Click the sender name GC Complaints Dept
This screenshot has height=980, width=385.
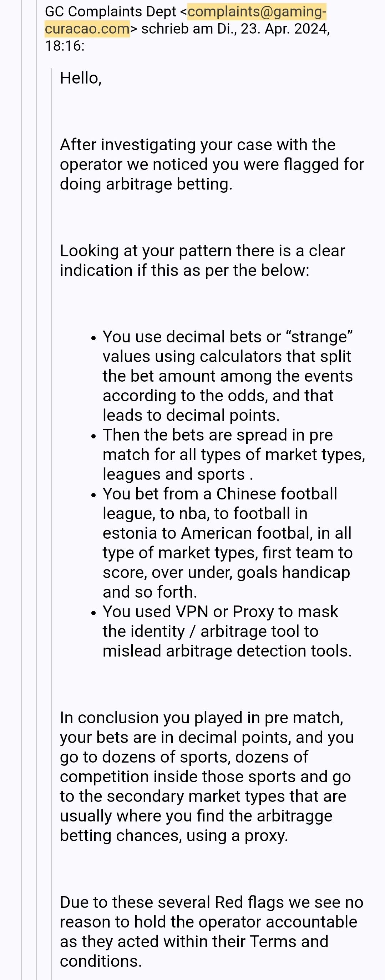point(110,12)
